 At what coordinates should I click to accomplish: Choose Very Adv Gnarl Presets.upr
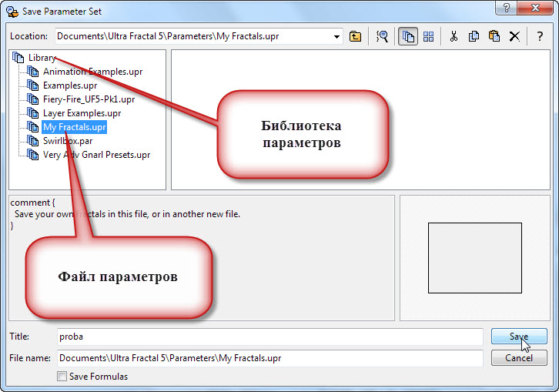coord(96,155)
